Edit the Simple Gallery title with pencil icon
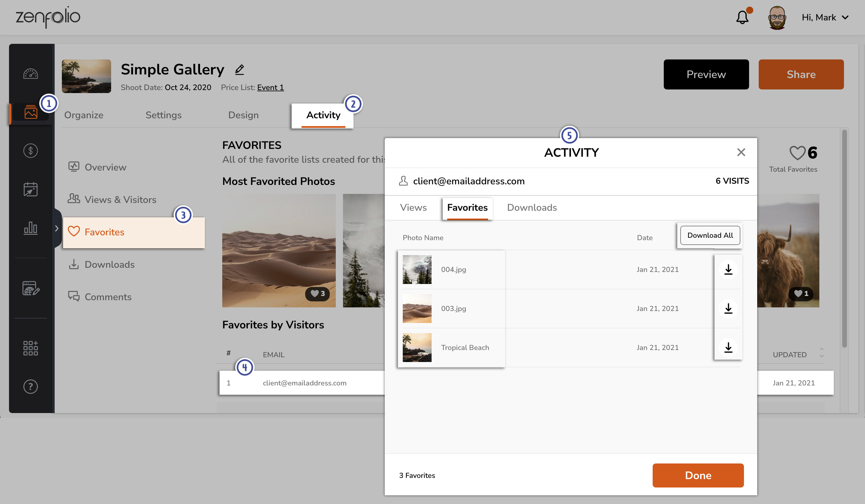This screenshot has width=865, height=504. pyautogui.click(x=239, y=69)
